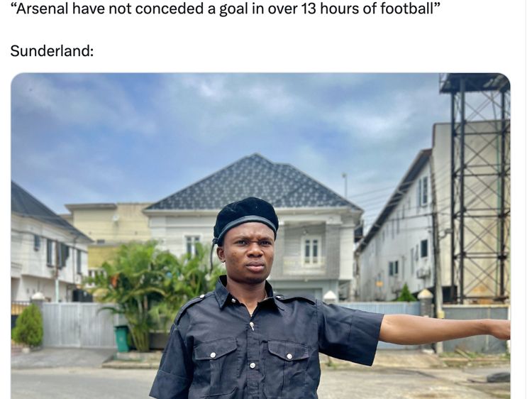The height and width of the screenshot is (399, 532).
Task: Click the green trash bin in photo
Action: click(122, 338)
